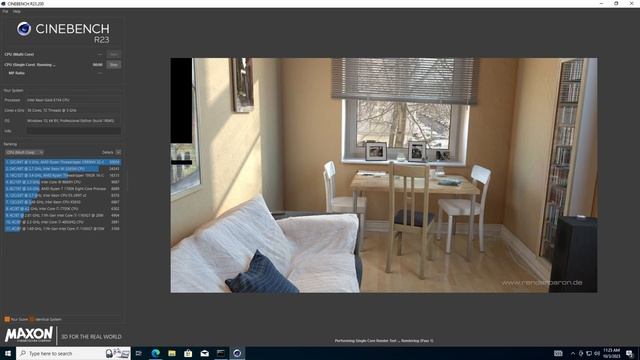Select the 12C/24T 2.7 GHz Xeon row scoring 8378
This screenshot has width=640, height=360.
[63, 195]
